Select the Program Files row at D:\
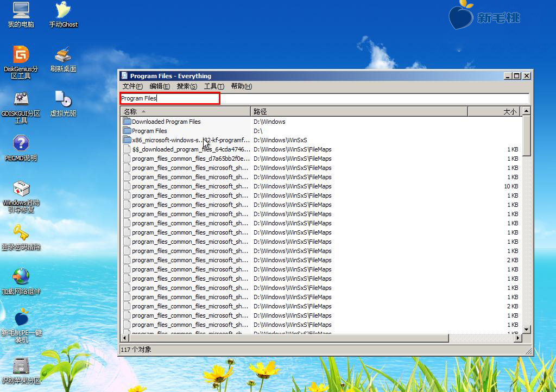Screen dimensions: 556x392 pos(321,131)
